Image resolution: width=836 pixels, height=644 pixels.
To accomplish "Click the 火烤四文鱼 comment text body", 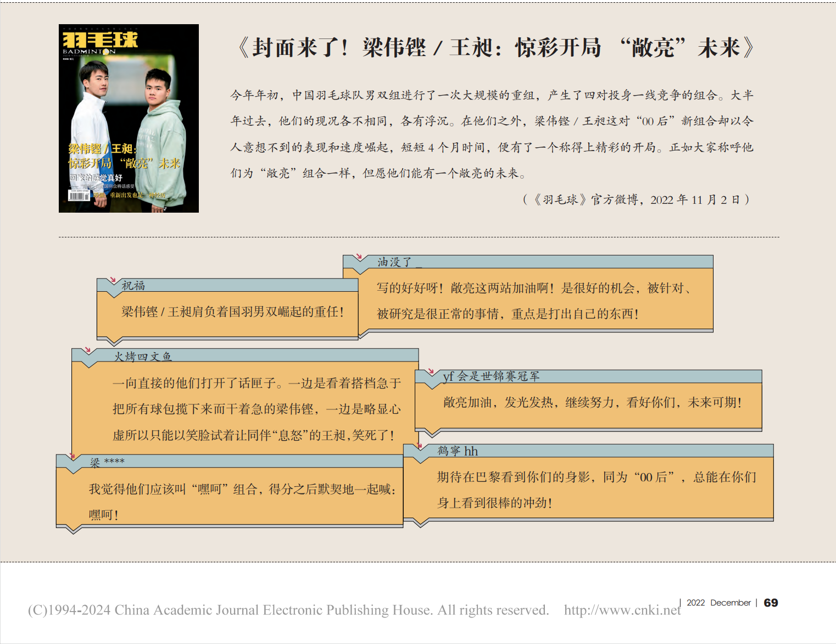I will click(x=256, y=409).
